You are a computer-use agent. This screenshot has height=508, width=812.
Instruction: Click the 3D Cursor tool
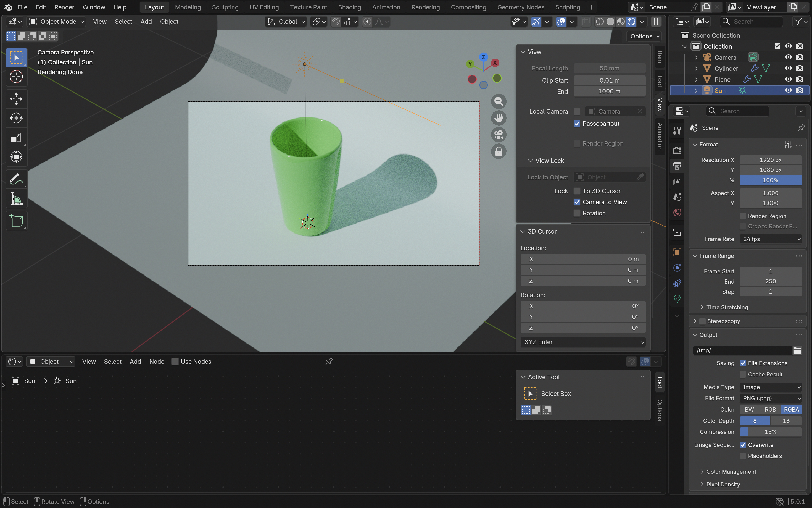[x=16, y=77]
